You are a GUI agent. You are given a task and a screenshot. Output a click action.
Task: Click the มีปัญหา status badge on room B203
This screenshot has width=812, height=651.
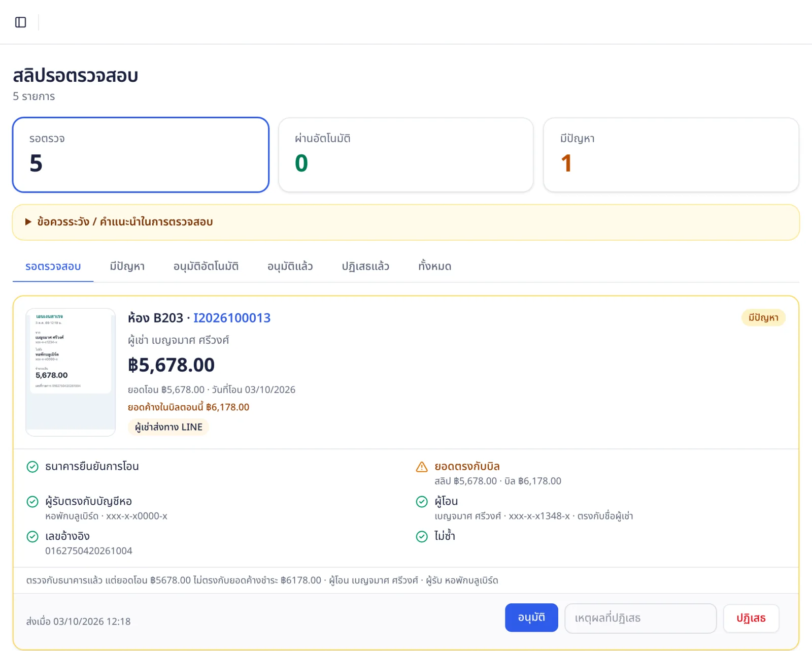pyautogui.click(x=763, y=318)
